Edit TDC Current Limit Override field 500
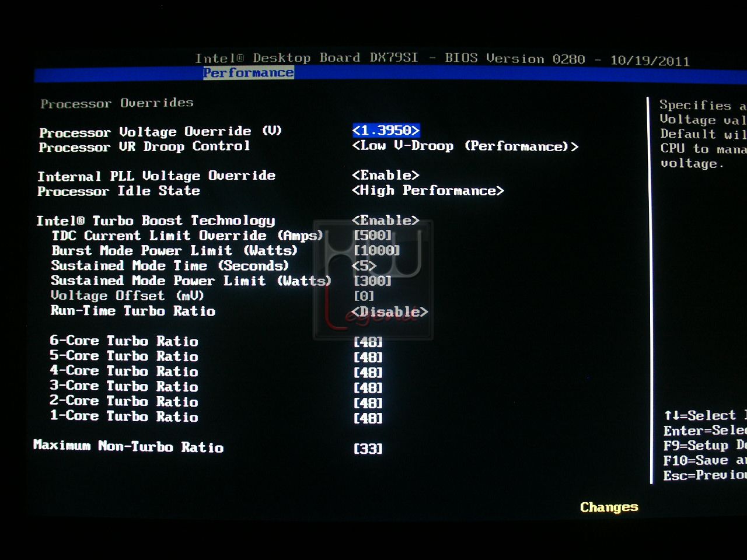Image resolution: width=747 pixels, height=560 pixels. [x=373, y=235]
